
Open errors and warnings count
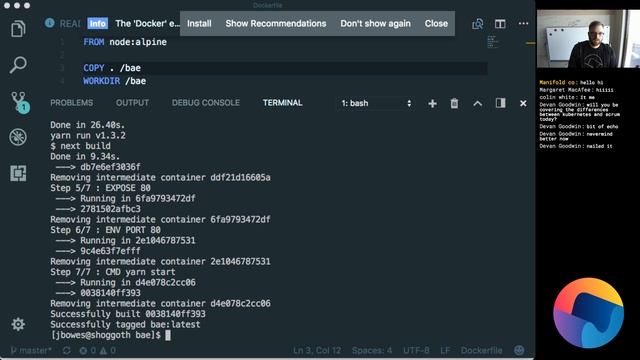pos(98,350)
